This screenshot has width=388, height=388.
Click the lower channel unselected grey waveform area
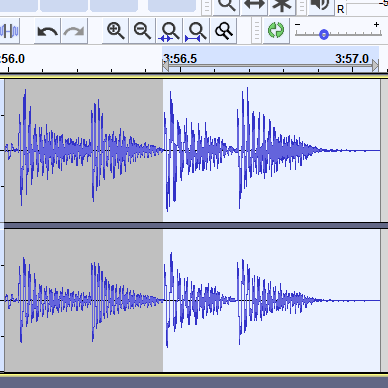click(x=83, y=300)
